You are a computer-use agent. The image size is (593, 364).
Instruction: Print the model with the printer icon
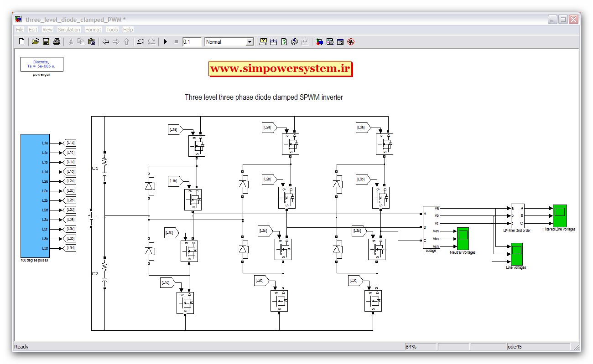coord(57,42)
